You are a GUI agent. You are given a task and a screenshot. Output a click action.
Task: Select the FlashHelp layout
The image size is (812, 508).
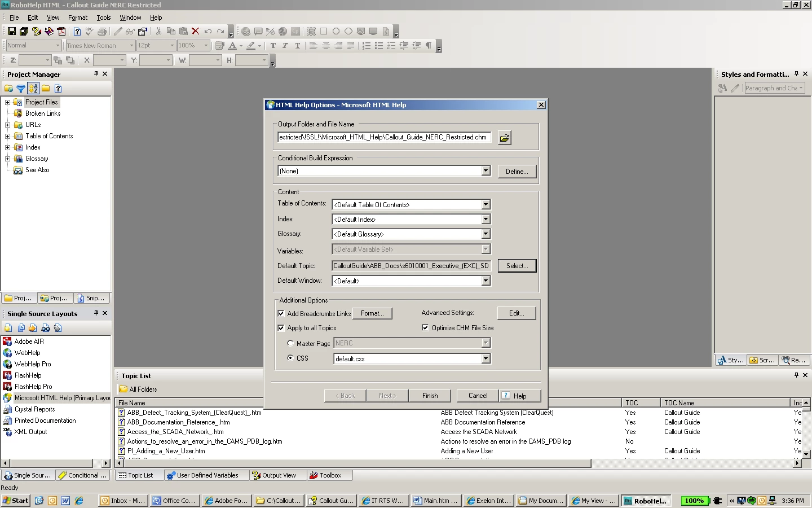coord(23,375)
